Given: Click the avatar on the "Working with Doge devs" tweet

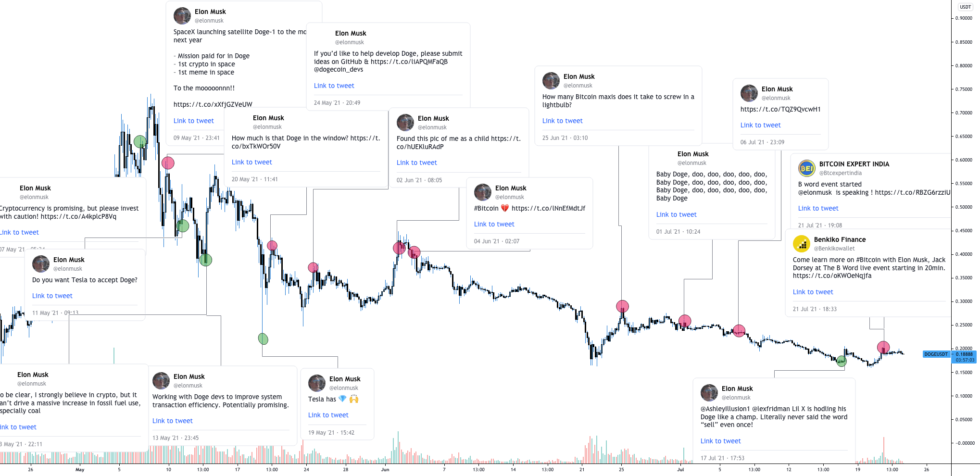Looking at the screenshot, I should pyautogui.click(x=161, y=381).
